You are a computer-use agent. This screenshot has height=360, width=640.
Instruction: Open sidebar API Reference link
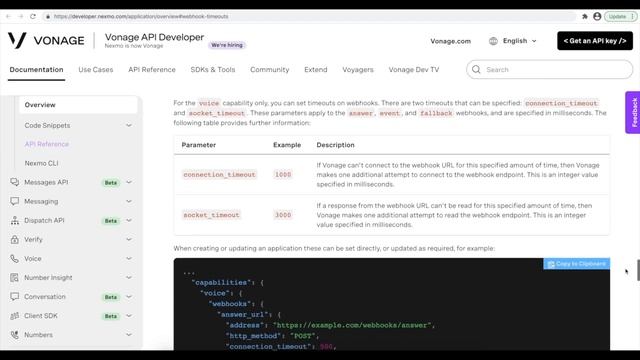click(x=47, y=144)
